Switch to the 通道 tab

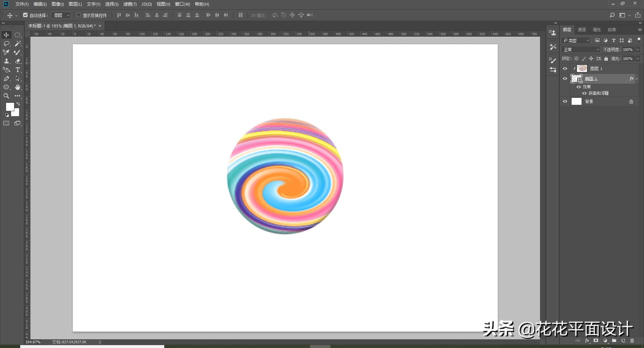(x=582, y=30)
